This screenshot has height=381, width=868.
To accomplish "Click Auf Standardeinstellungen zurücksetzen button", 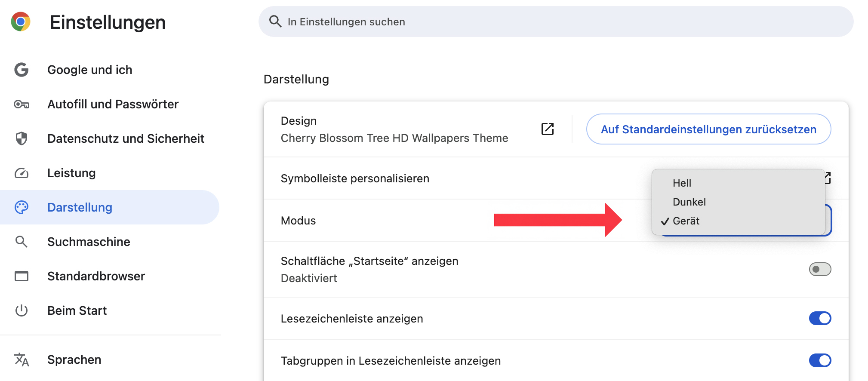I will 708,129.
